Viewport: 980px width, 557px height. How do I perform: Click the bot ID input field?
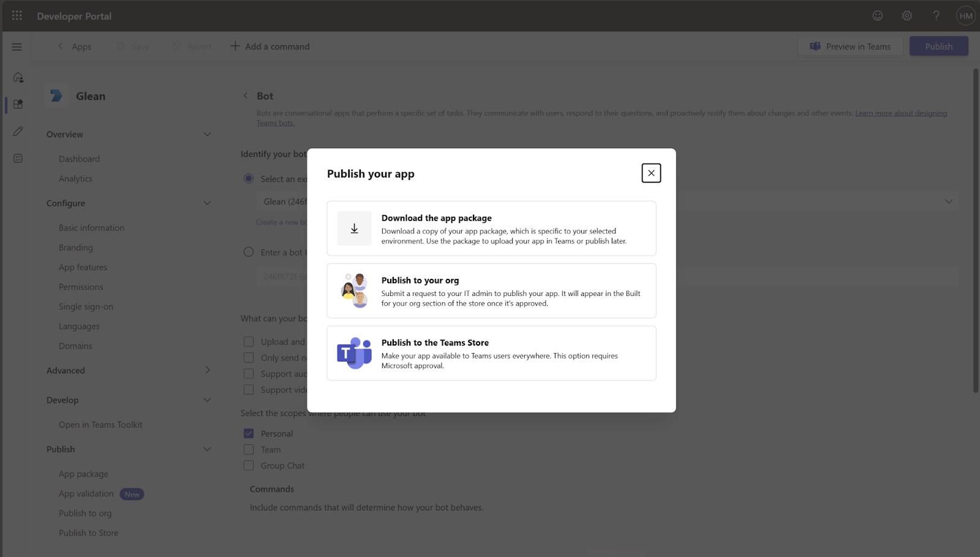pyautogui.click(x=607, y=276)
